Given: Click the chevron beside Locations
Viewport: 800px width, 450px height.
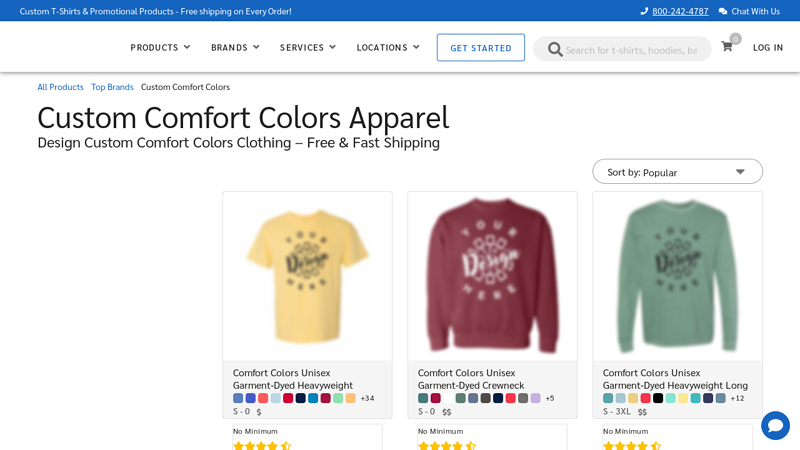Looking at the screenshot, I should click(416, 47).
